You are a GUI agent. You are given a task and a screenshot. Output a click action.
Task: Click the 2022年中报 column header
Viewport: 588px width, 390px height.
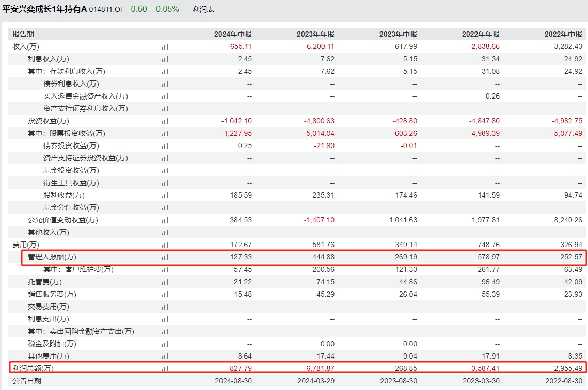tap(563, 34)
